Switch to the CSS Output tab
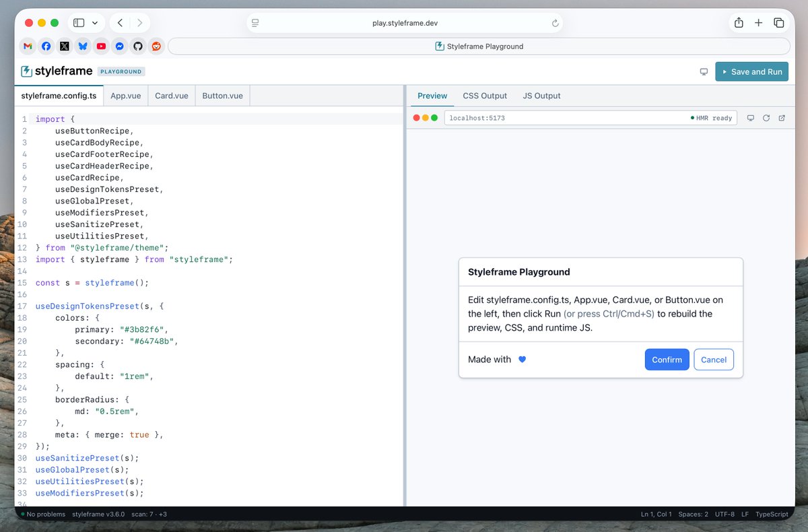 tap(485, 96)
